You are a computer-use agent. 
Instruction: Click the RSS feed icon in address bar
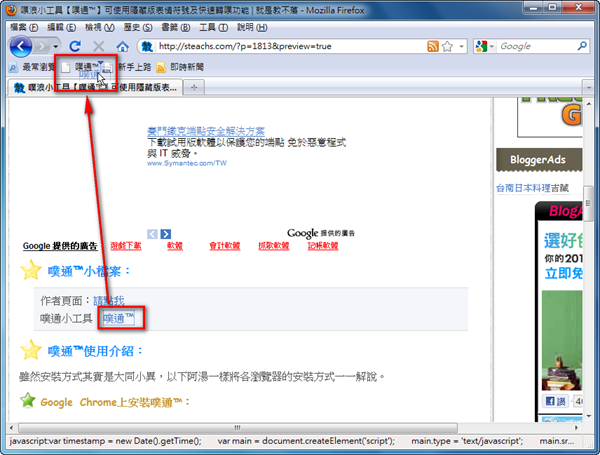[433, 46]
